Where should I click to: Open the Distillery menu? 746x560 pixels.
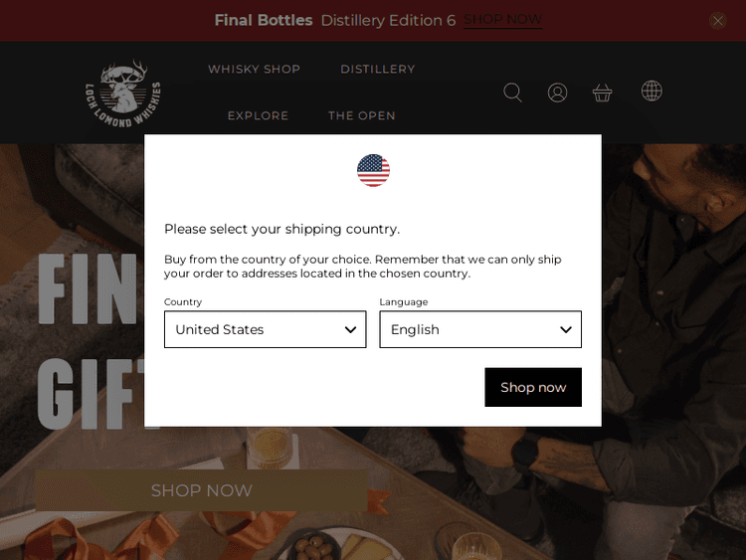(x=377, y=69)
